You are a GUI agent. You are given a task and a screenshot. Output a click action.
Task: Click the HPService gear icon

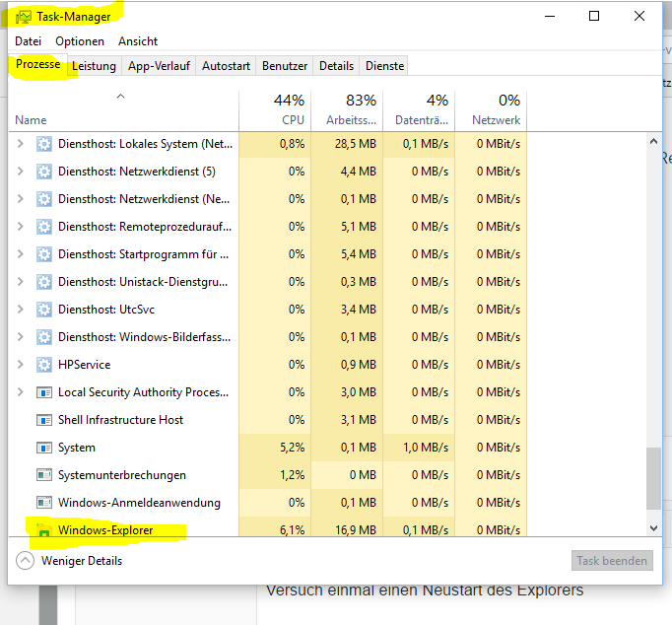coord(44,365)
